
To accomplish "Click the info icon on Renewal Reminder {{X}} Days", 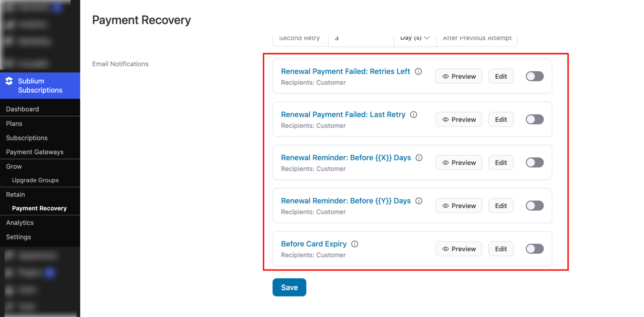I will click(x=419, y=158).
